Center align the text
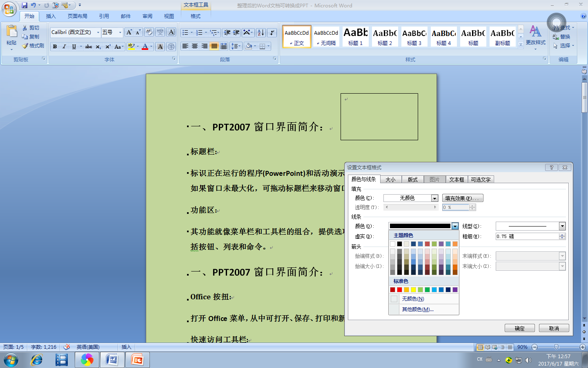588x368 pixels. pyautogui.click(x=195, y=46)
